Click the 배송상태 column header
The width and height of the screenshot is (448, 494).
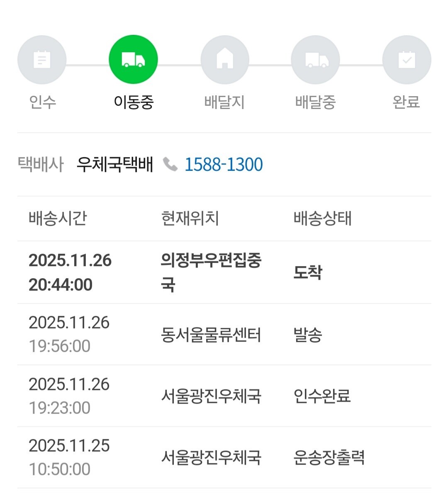point(322,218)
